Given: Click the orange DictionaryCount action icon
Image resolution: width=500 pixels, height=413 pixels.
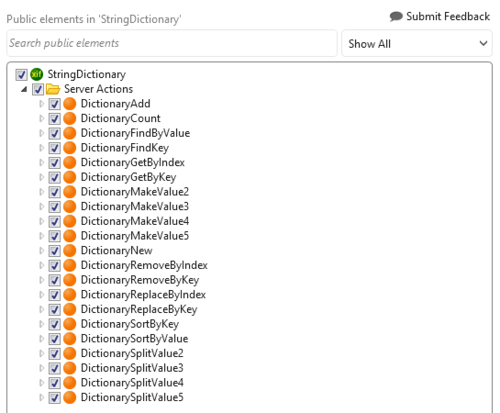Looking at the screenshot, I should tap(70, 118).
